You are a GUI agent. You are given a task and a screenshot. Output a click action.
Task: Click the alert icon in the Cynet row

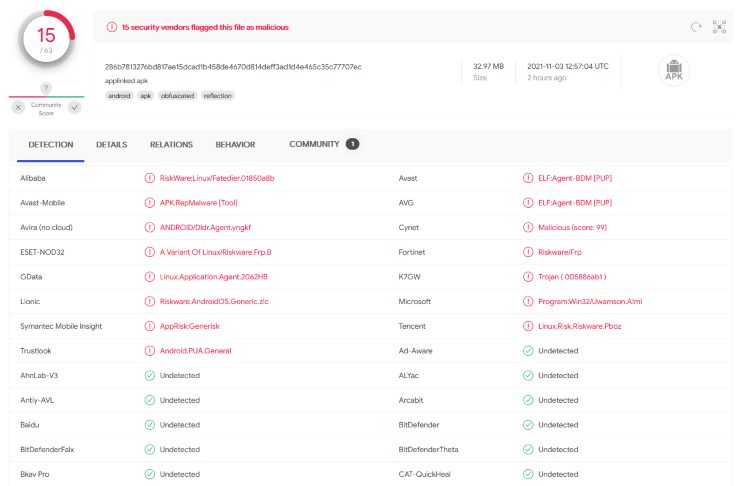click(x=528, y=227)
